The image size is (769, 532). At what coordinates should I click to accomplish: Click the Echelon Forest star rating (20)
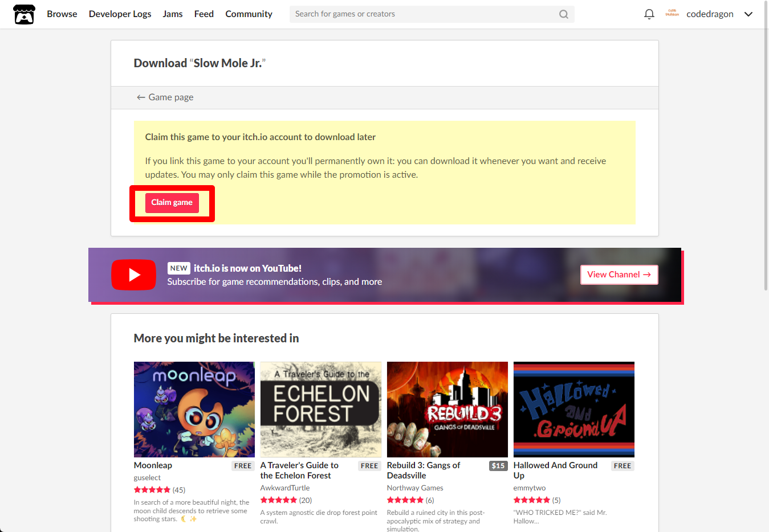[286, 500]
